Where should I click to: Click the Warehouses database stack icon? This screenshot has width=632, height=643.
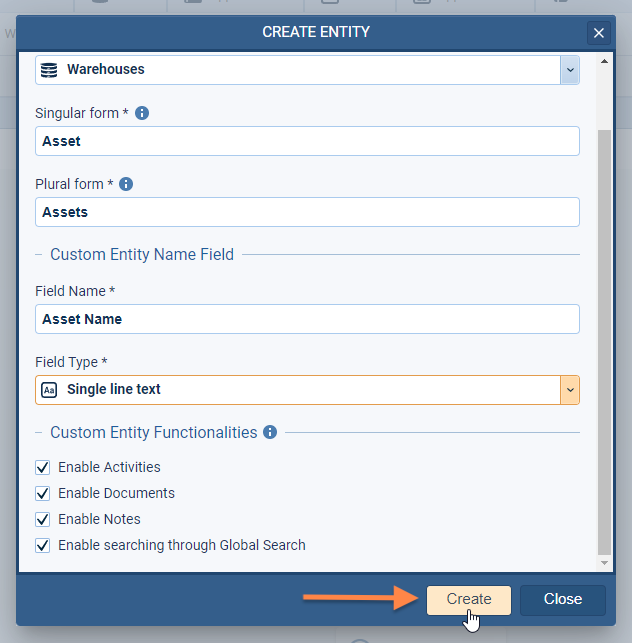[x=49, y=70]
